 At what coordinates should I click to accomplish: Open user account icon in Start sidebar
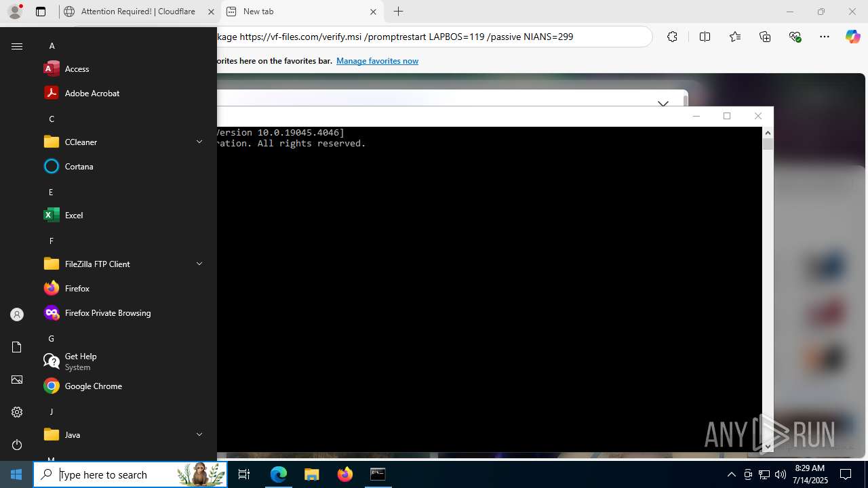pyautogui.click(x=17, y=314)
